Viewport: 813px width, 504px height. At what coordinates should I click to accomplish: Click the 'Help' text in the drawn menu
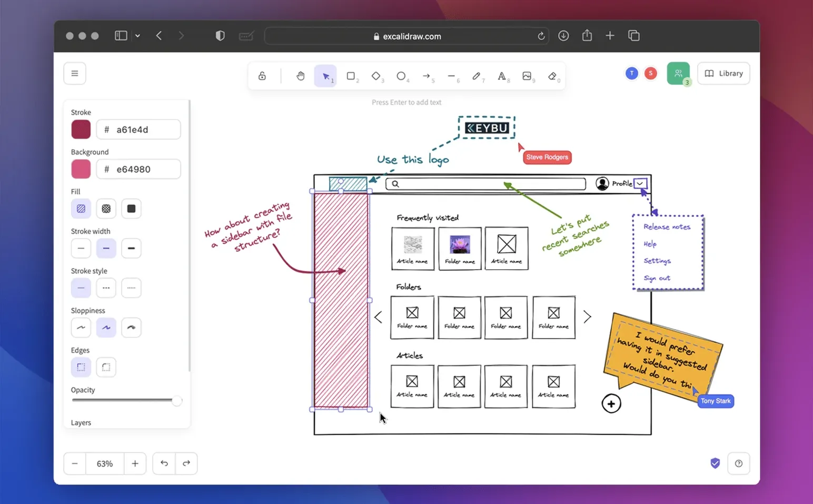point(650,244)
